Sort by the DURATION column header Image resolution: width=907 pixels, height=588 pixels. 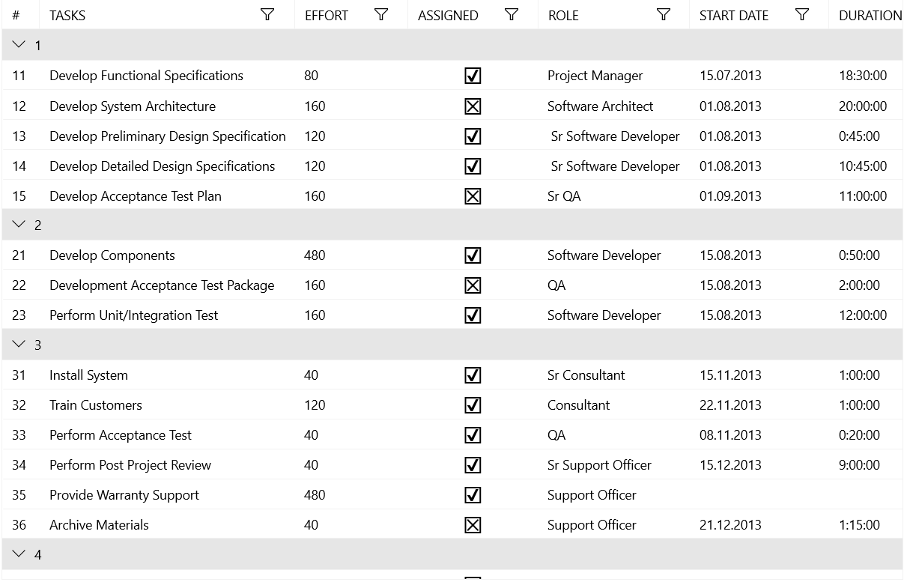coord(870,15)
